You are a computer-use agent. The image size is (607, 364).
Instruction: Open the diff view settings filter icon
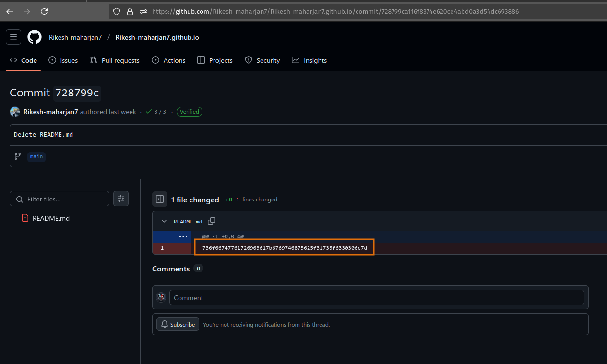pos(121,199)
